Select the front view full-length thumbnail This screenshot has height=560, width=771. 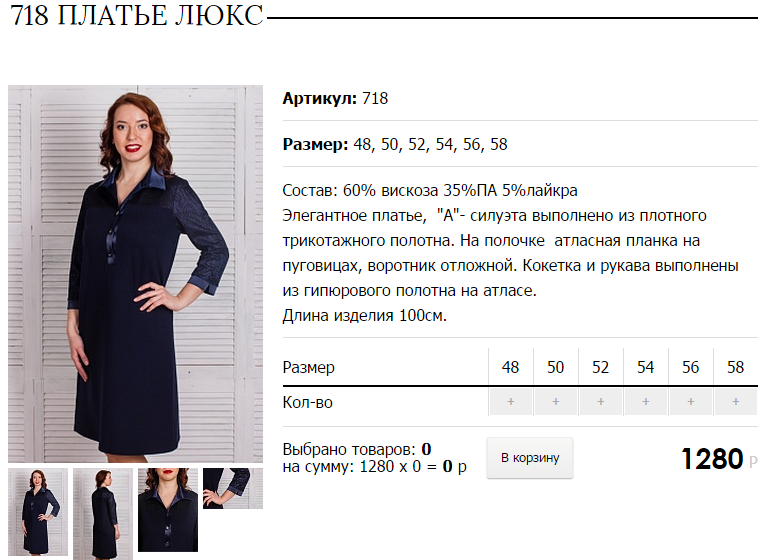point(38,512)
